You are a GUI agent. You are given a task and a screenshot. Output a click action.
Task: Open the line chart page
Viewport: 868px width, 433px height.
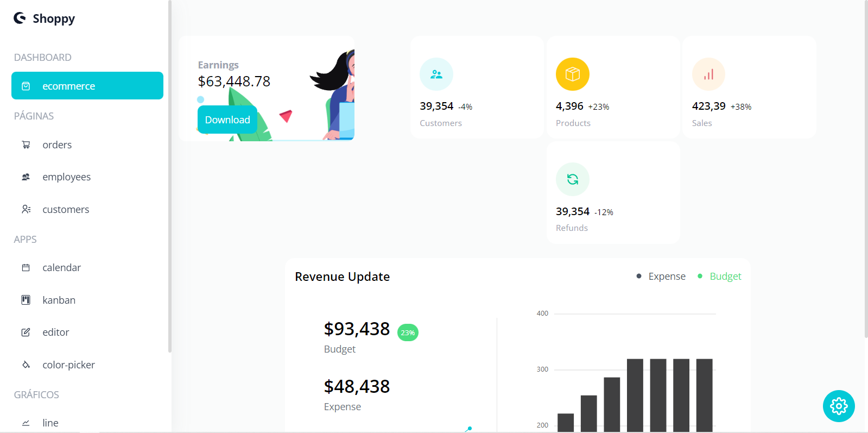coord(87,423)
